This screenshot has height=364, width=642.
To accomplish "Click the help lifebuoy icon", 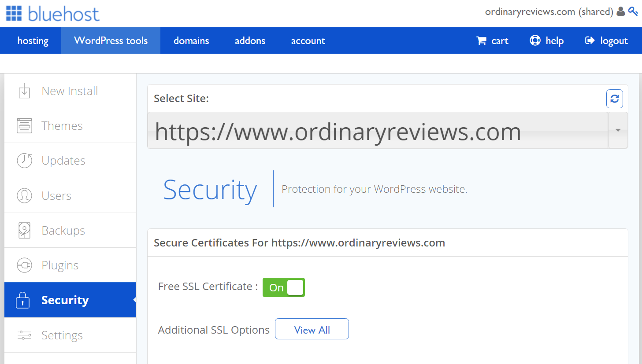I will click(535, 40).
